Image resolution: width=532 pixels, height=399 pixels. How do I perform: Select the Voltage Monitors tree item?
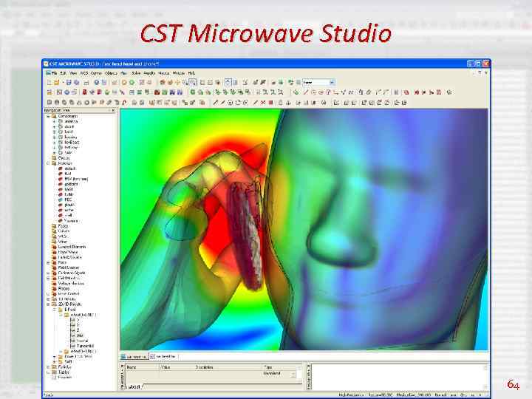(x=71, y=283)
